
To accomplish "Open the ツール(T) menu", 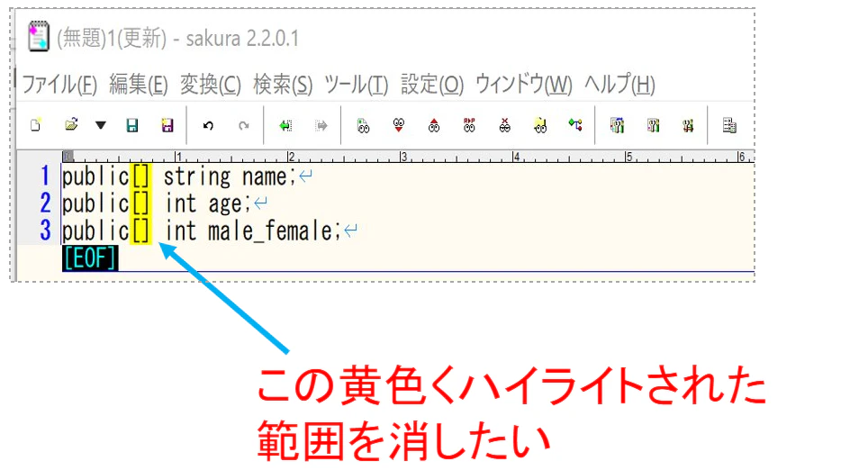I will [x=357, y=86].
